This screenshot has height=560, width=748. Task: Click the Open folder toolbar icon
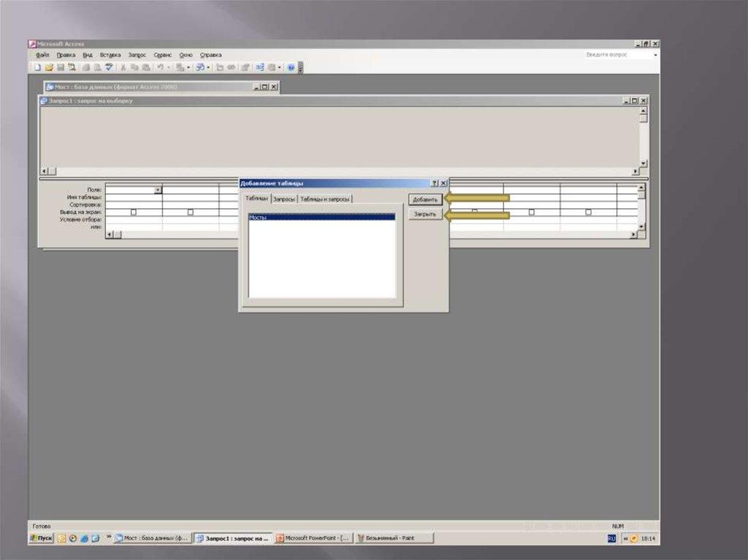49,67
